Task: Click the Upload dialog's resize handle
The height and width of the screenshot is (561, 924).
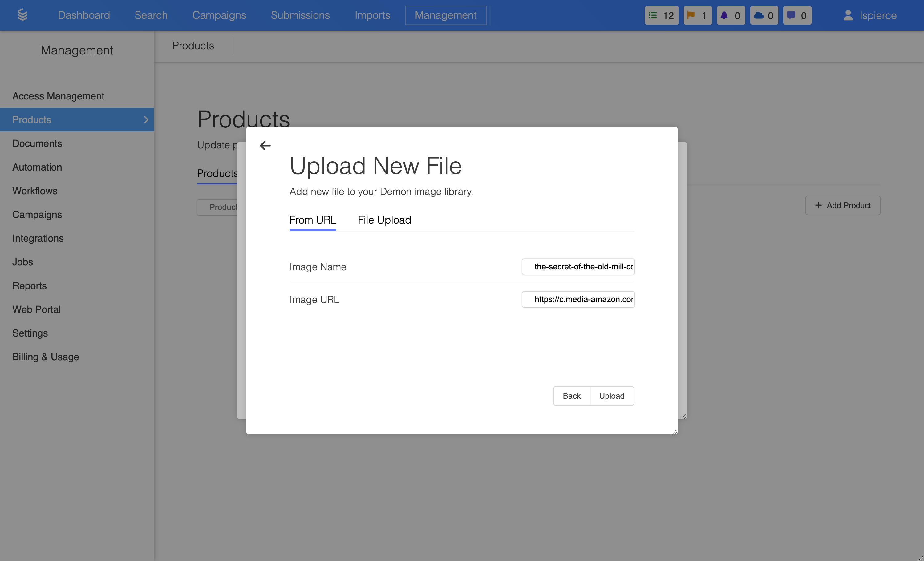Action: [674, 432]
